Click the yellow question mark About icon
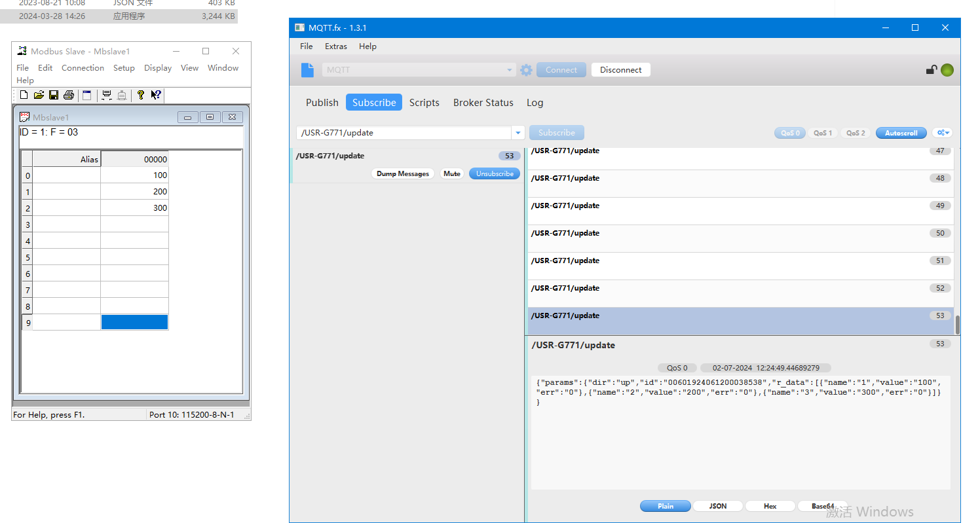 (x=140, y=96)
